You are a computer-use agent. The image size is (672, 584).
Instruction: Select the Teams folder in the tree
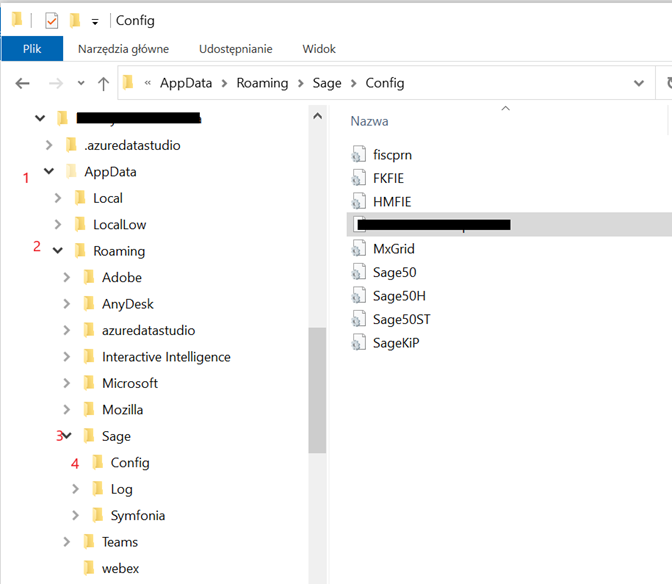(120, 542)
